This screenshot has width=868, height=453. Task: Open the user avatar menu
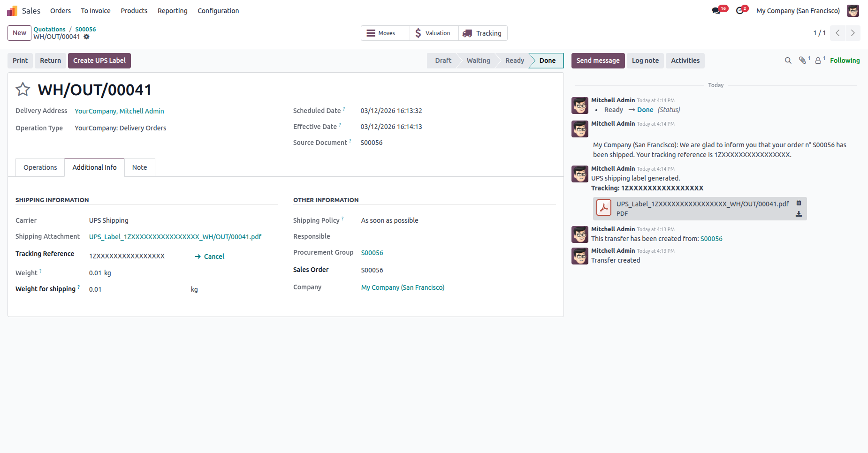click(x=853, y=11)
